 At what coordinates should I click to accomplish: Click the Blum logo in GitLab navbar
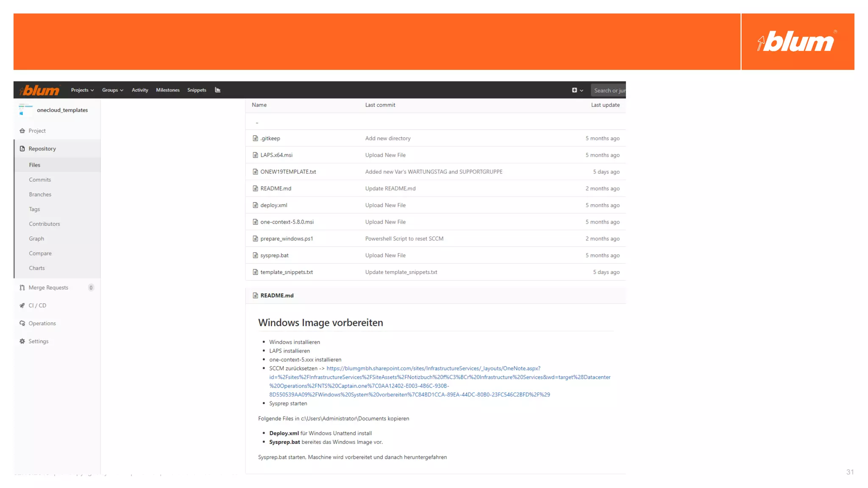40,90
